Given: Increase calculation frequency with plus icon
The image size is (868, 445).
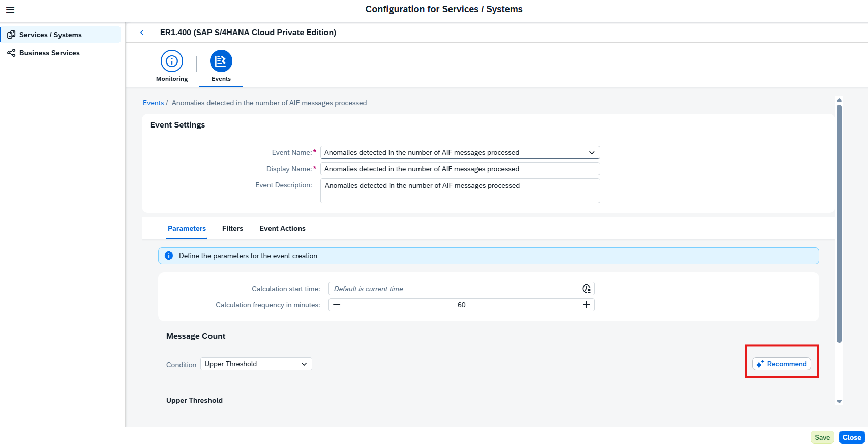Looking at the screenshot, I should [586, 305].
